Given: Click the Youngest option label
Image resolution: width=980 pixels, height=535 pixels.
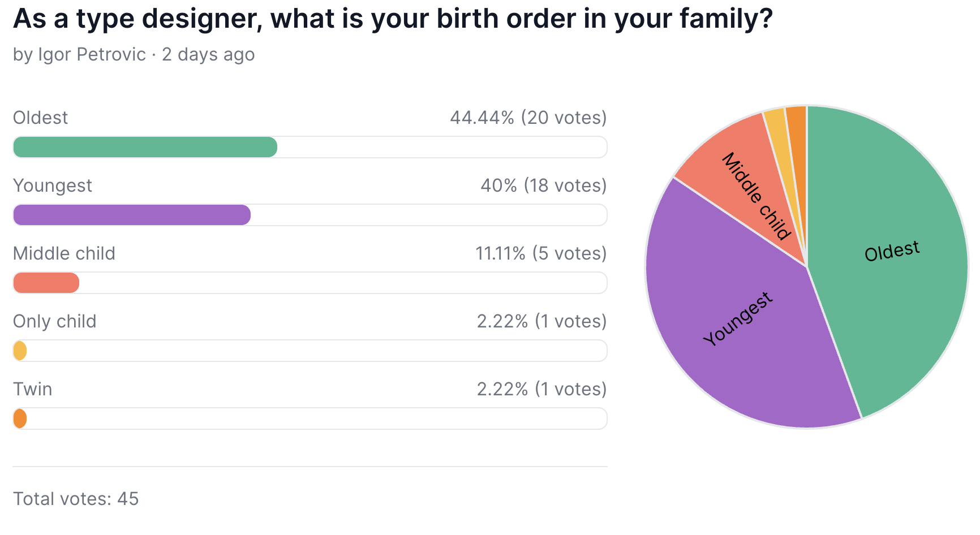Looking at the screenshot, I should tap(52, 185).
